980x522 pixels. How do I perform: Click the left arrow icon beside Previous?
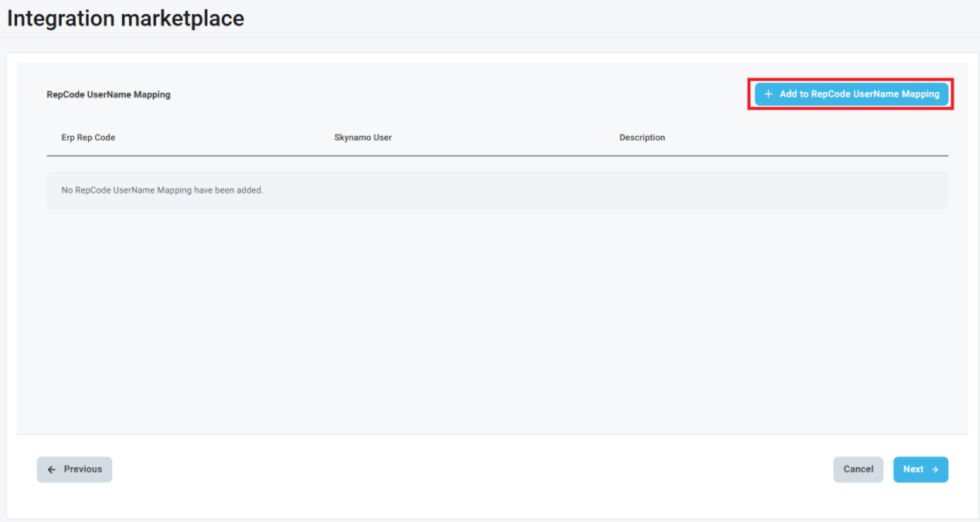click(x=52, y=469)
